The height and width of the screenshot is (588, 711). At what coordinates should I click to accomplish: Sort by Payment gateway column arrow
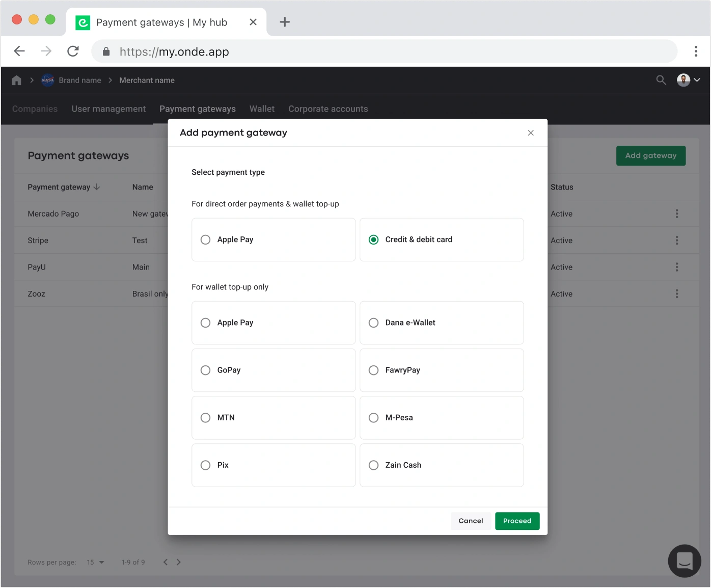point(97,187)
